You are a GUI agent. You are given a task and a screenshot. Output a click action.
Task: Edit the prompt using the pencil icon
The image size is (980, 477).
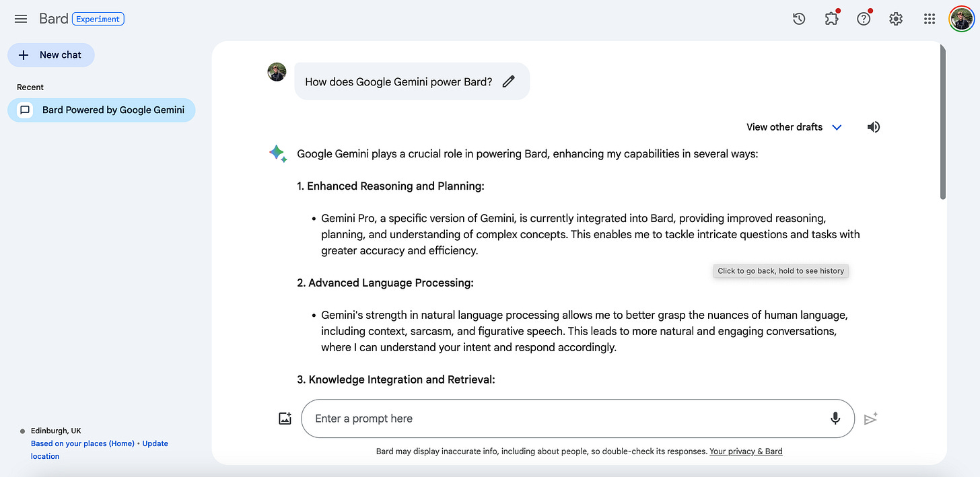coord(508,81)
